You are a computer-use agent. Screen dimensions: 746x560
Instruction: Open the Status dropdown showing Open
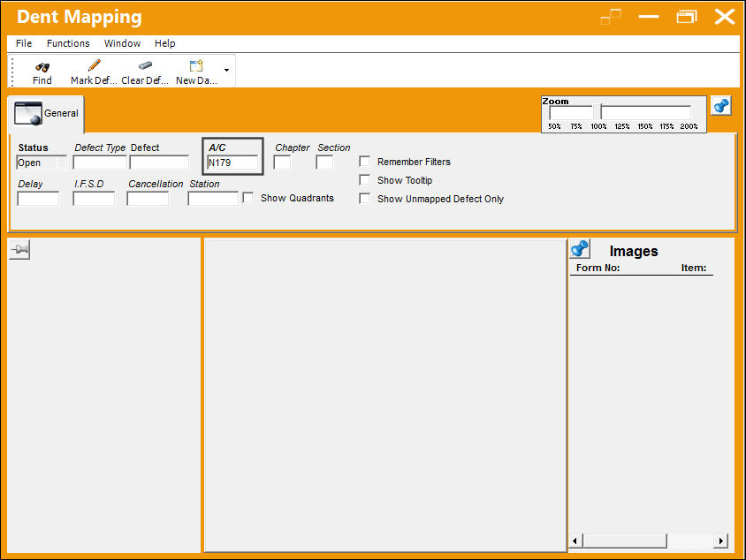pyautogui.click(x=42, y=163)
